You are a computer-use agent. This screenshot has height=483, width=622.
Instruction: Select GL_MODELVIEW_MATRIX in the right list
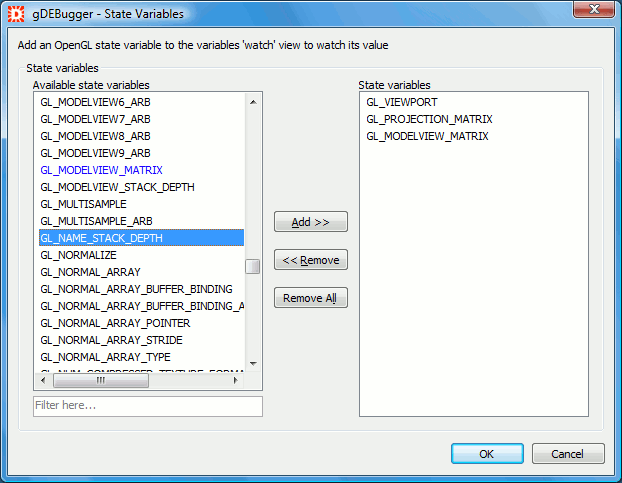(427, 136)
